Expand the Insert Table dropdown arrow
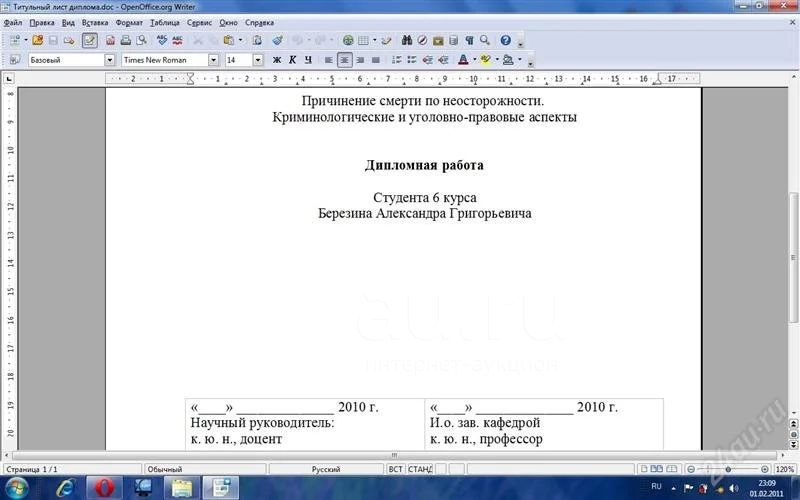 374,40
